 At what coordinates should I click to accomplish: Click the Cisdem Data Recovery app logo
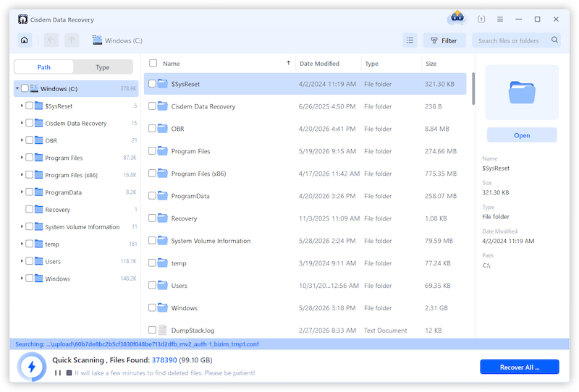pos(22,20)
